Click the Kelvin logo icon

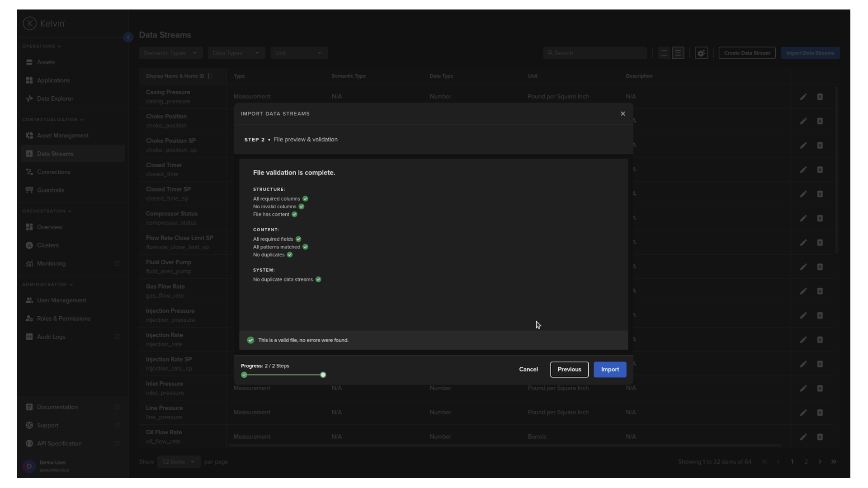tap(30, 23)
